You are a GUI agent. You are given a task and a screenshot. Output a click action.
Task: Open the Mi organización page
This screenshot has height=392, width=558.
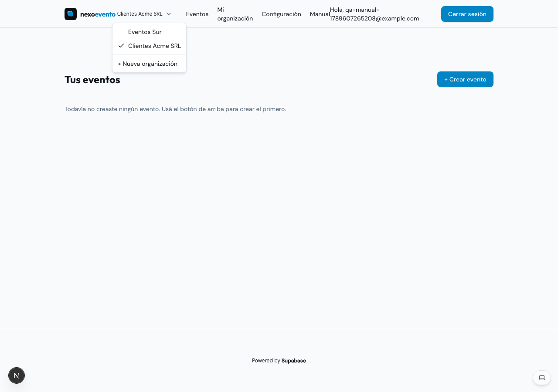pyautogui.click(x=235, y=14)
